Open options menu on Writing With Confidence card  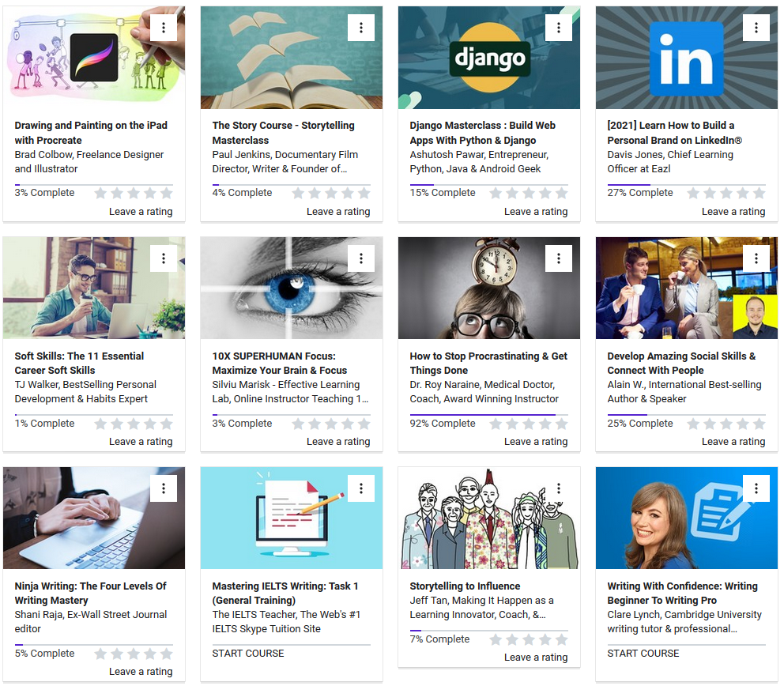[756, 488]
